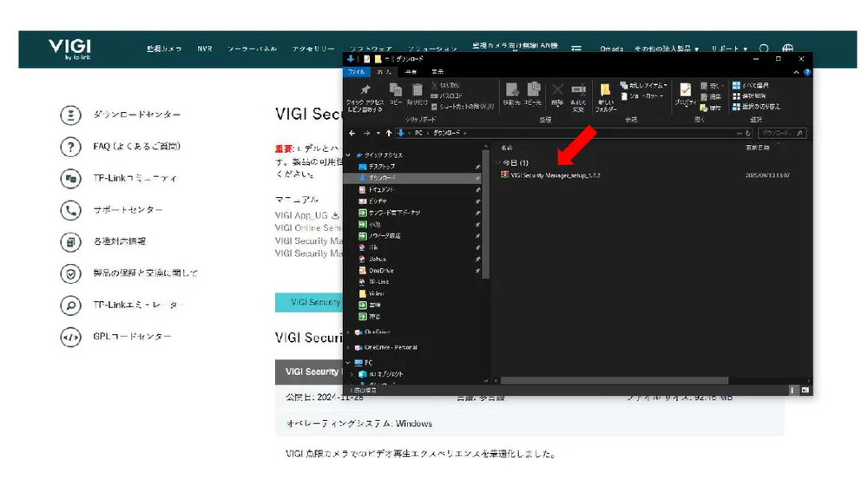Click the Paste shortcut command
Image resolution: width=868 pixels, height=500 pixels.
pyautogui.click(x=463, y=106)
